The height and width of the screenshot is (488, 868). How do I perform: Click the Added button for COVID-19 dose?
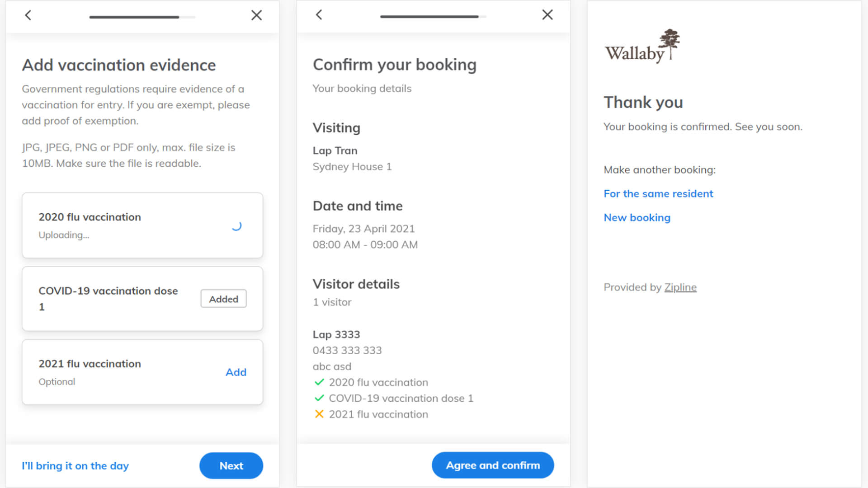223,299
